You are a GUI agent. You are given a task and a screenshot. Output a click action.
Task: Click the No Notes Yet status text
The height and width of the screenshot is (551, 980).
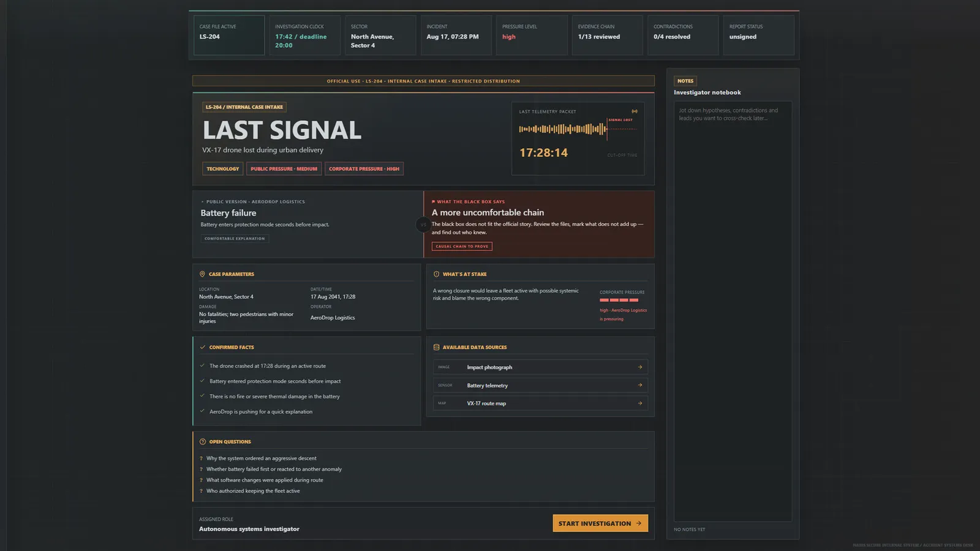(690, 530)
